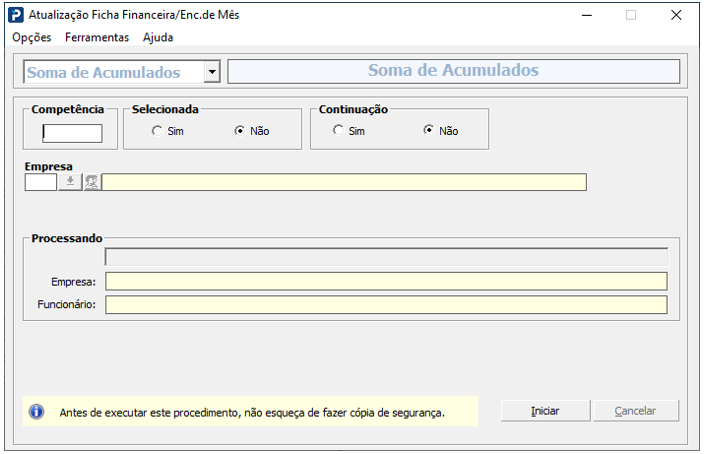Image resolution: width=704 pixels, height=454 pixels.
Task: Click the Iniciar button
Action: 545,410
